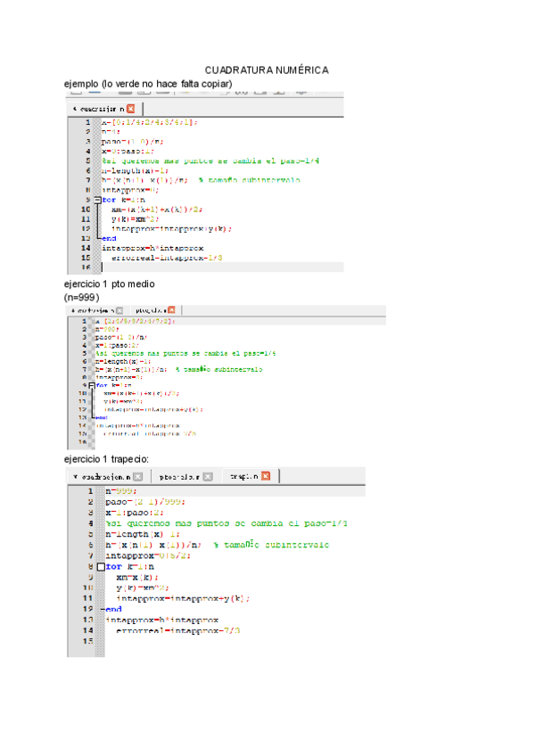535x756 pixels.
Task: Switch to ptoemedio.m tab in trapecio editor
Action: 177,476
